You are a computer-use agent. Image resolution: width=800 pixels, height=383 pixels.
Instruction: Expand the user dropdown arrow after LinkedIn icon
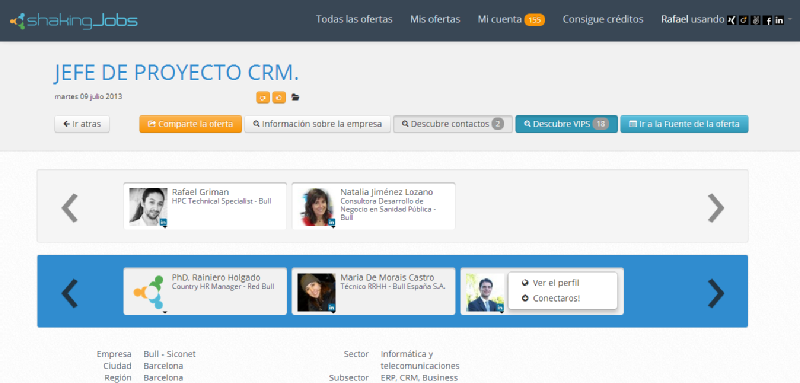point(790,19)
